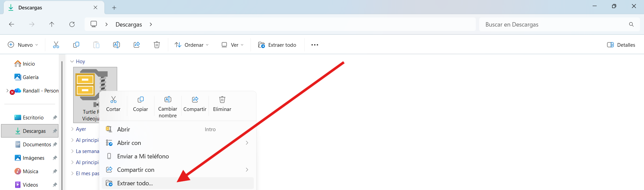Image resolution: width=644 pixels, height=190 pixels.
Task: Expand the chevron after Descargas in address bar
Action: click(151, 24)
